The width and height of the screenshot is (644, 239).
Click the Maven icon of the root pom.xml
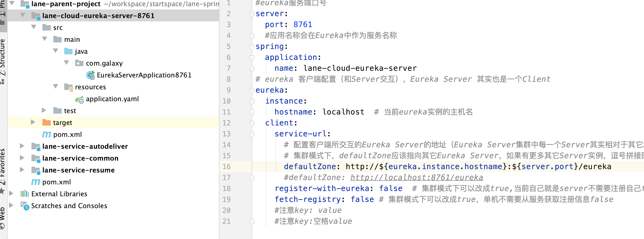tap(35, 182)
